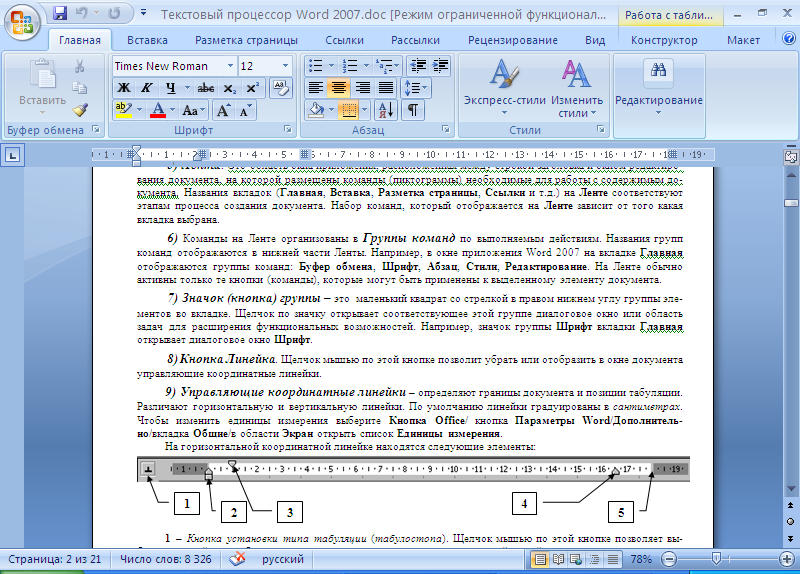This screenshot has width=800, height=574.
Task: Open the round Office button menu
Action: pyautogui.click(x=22, y=21)
